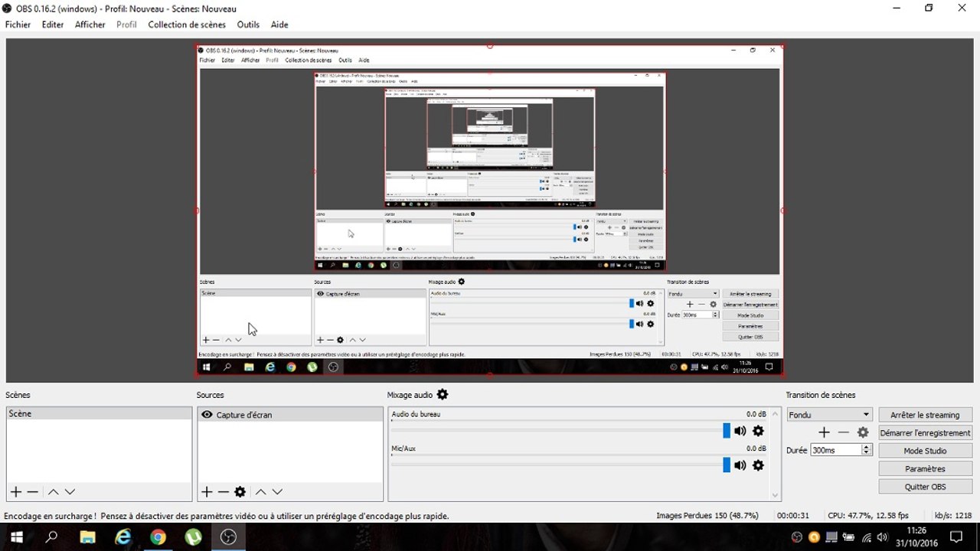Click Images Perdues 150 (48.7%) status
The height and width of the screenshot is (551, 980).
(x=707, y=516)
